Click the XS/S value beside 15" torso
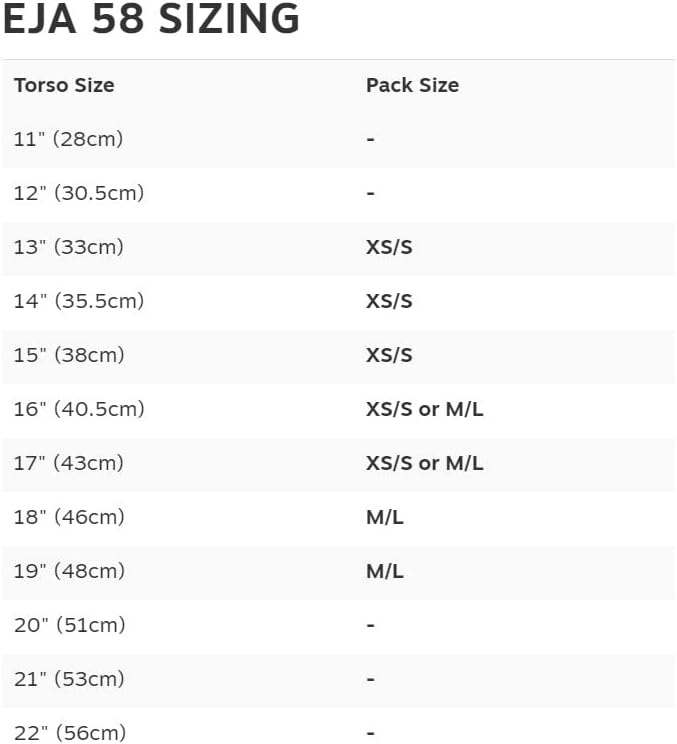Image resolution: width=677 pixels, height=744 pixels. (x=389, y=355)
